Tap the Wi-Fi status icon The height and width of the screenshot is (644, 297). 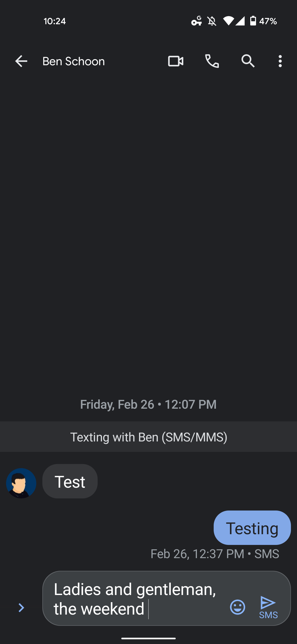pyautogui.click(x=228, y=21)
